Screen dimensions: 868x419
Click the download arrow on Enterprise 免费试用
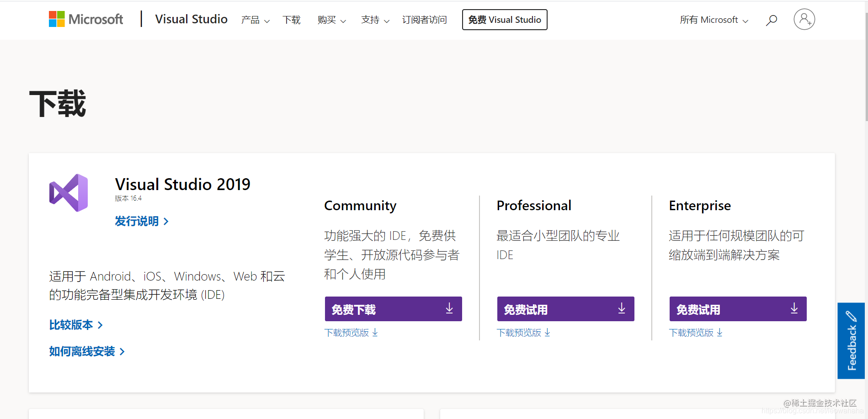coord(794,308)
